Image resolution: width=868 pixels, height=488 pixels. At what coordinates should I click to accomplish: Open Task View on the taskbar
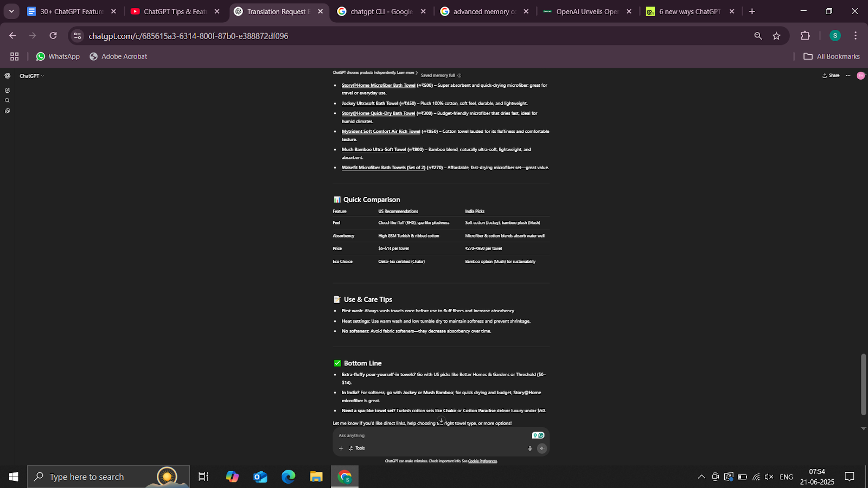[203, 477]
